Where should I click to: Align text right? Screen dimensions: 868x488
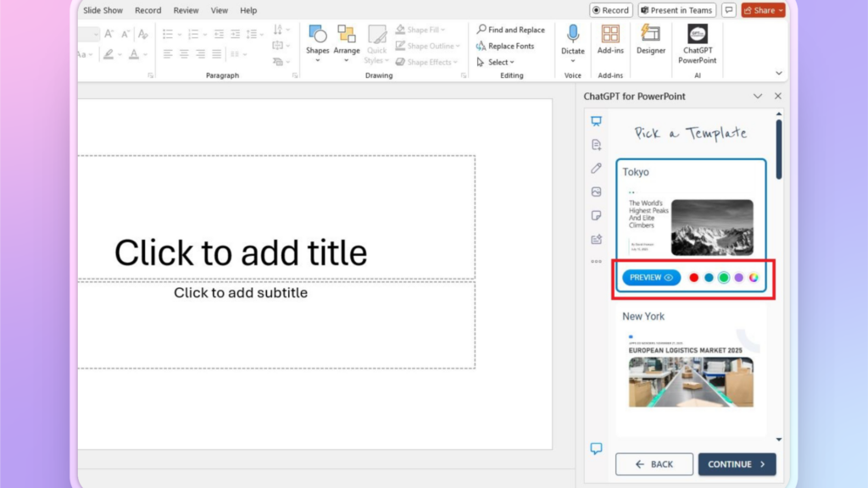(200, 54)
